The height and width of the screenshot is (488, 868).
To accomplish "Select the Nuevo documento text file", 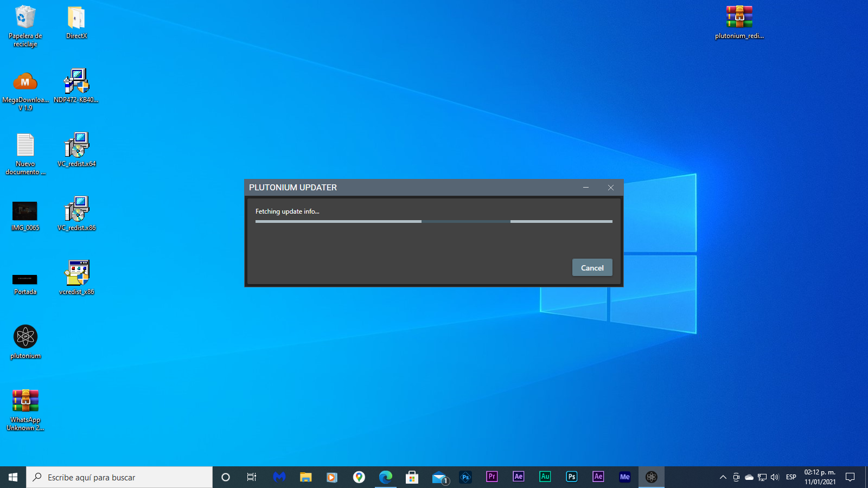I will pos(25,155).
